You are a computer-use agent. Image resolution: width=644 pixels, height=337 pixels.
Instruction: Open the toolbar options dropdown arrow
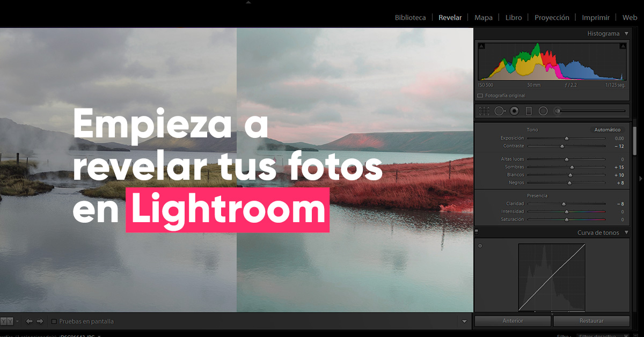(x=465, y=321)
